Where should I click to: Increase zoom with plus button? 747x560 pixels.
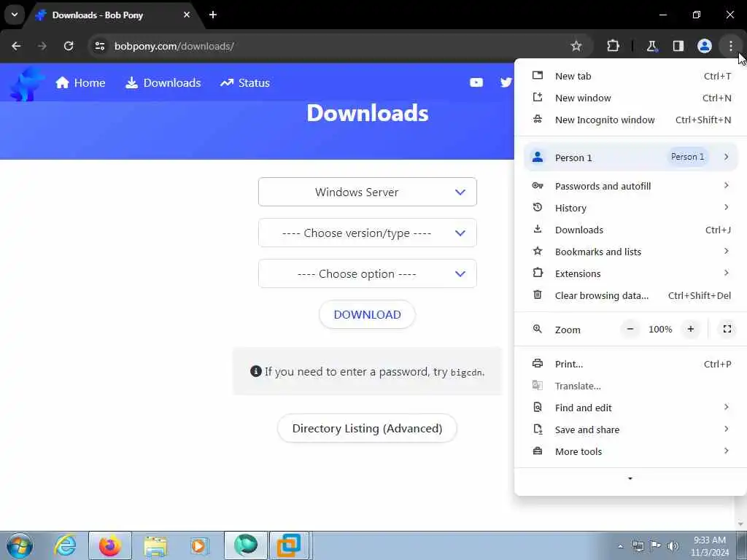690,329
